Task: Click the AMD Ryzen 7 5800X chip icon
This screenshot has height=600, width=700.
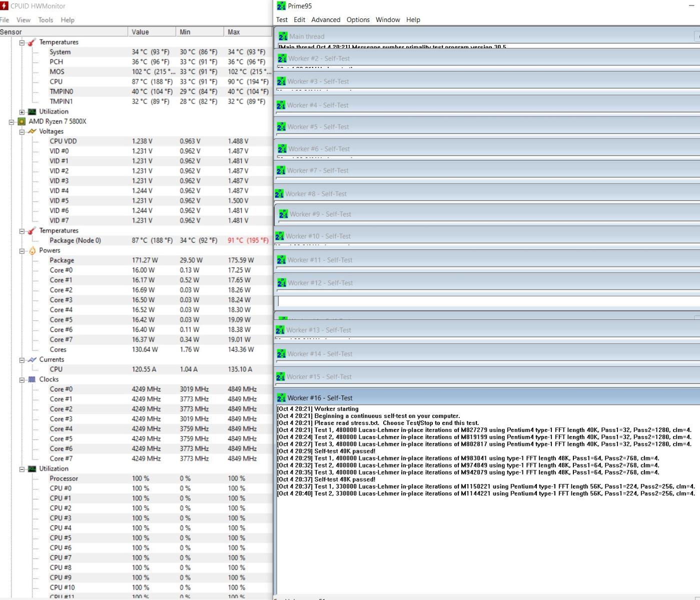Action: coord(22,121)
